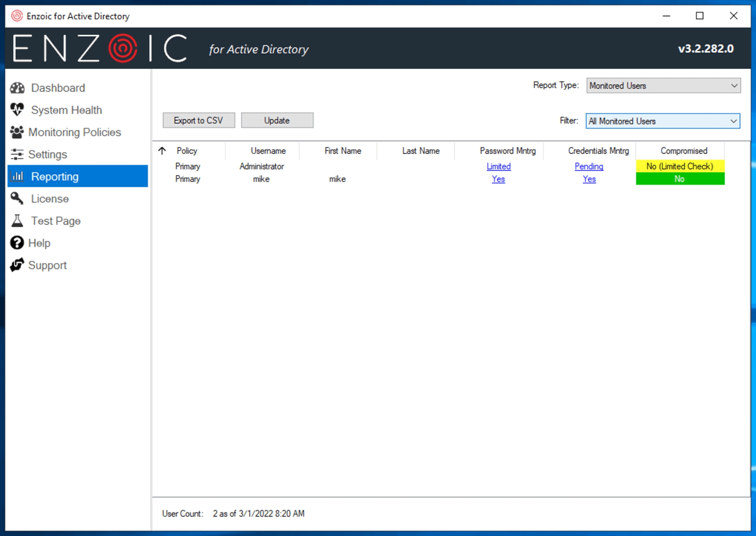Click the green No compromised cell
Viewport: 756px width, 536px height.
click(680, 179)
